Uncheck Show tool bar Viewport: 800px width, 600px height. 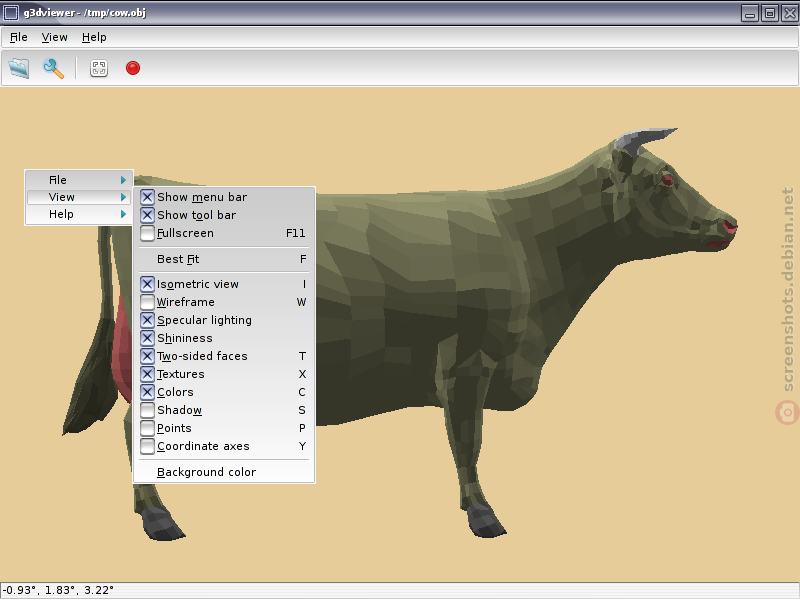(x=224, y=215)
